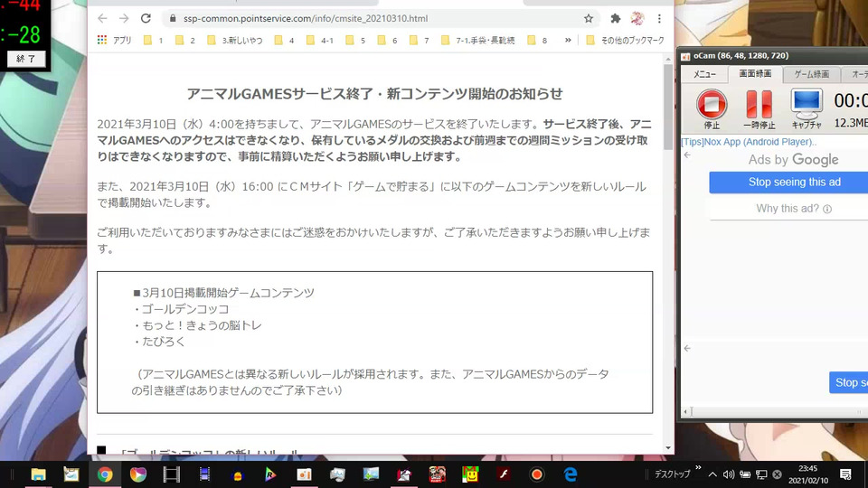Switch to Chrome in the taskbar

tap(105, 474)
